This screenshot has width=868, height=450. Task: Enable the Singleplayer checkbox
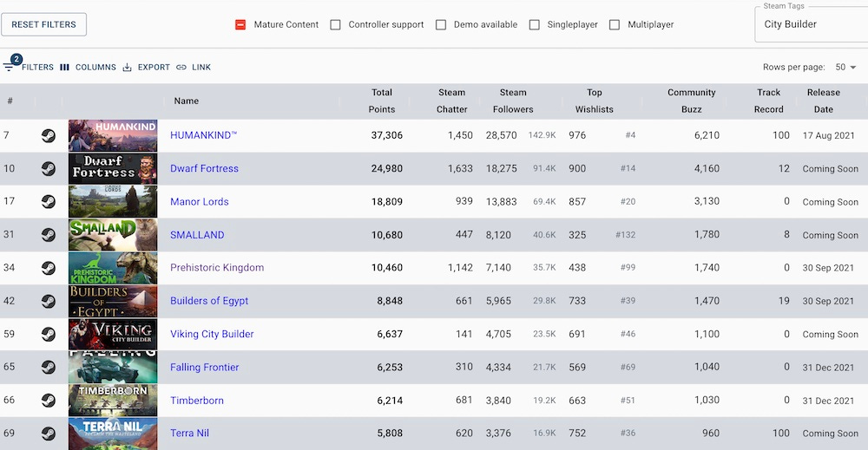click(x=534, y=25)
